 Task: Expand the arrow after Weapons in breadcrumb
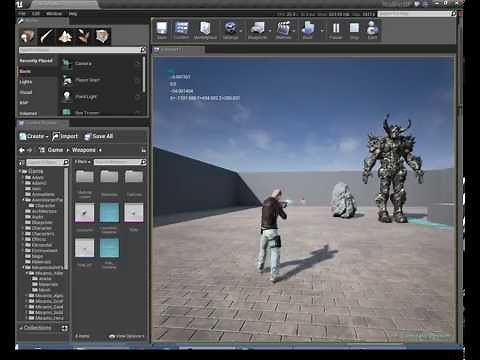(100, 150)
